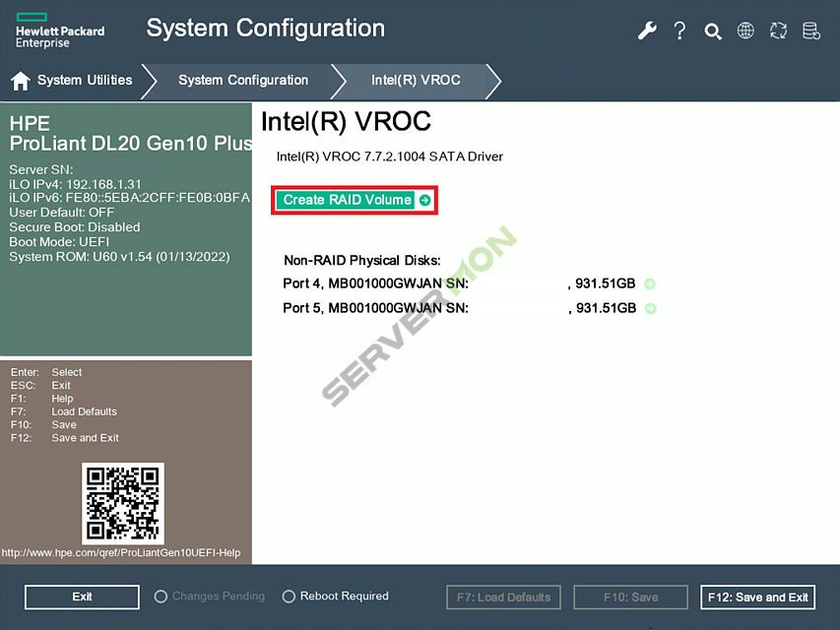Click the F10: Save help line
840x630 pixels.
pos(43,425)
